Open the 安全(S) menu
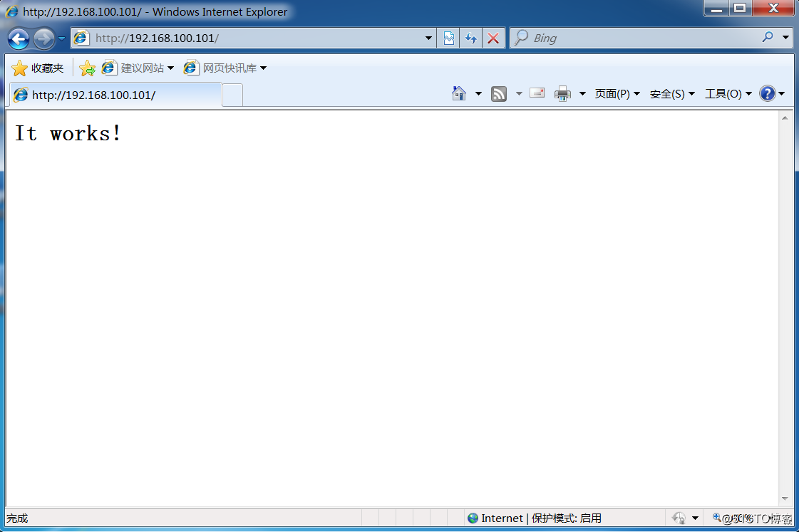Viewport: 799px width, 532px height. point(672,94)
